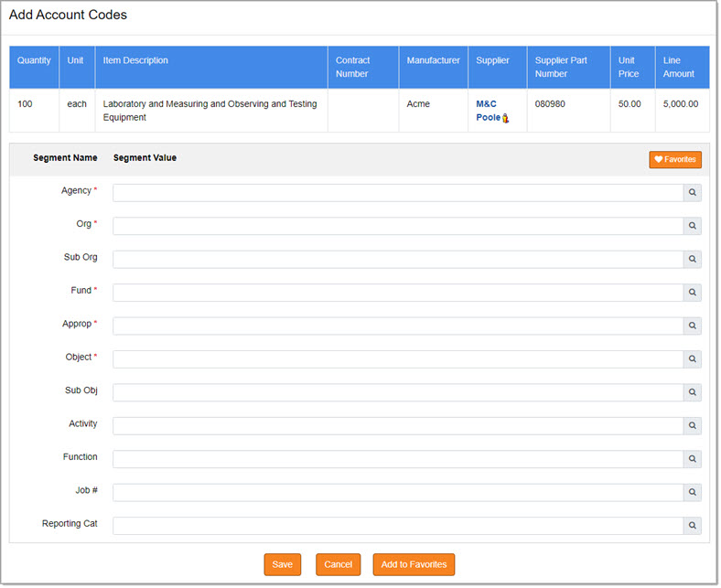721x588 pixels.
Task: Cancel adding account codes
Action: tap(338, 564)
